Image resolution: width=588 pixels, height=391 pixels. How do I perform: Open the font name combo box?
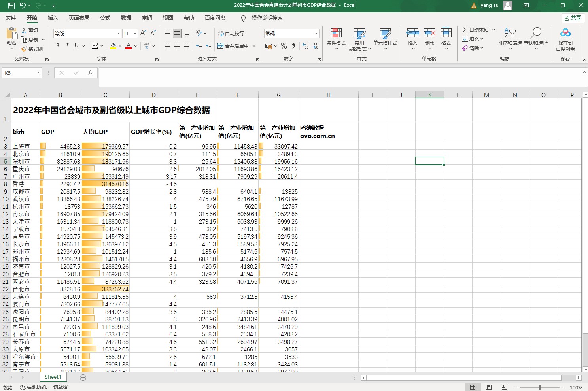click(87, 33)
